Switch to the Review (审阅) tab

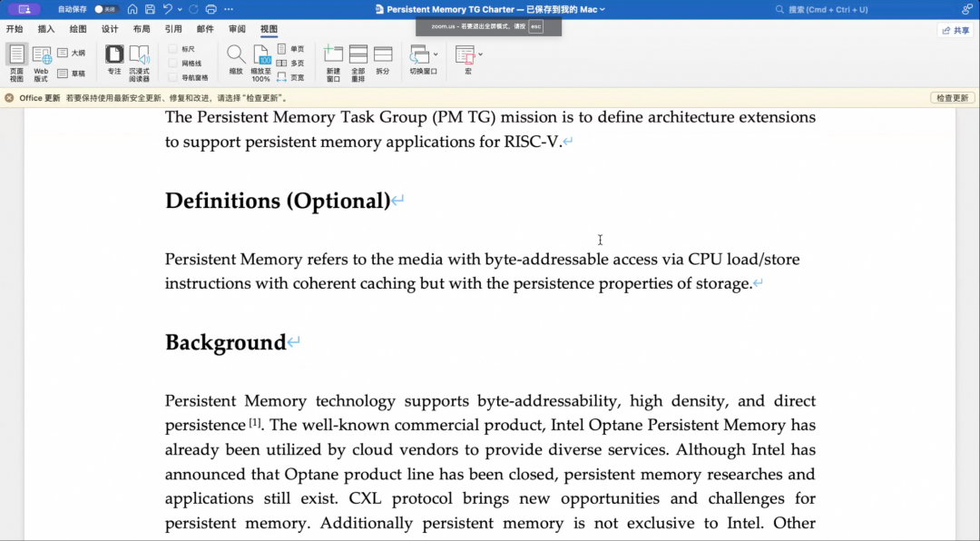tap(237, 29)
